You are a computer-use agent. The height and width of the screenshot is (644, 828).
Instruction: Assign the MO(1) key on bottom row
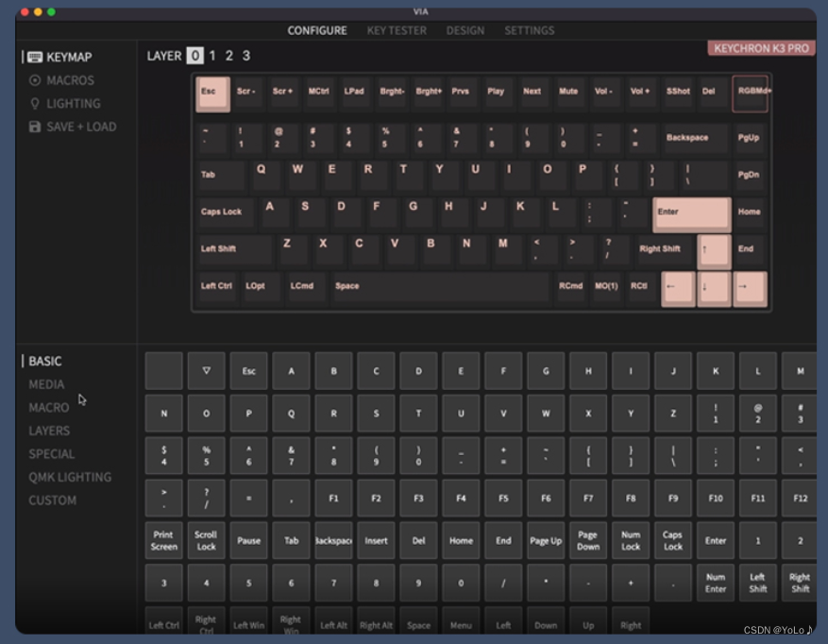[x=605, y=287]
